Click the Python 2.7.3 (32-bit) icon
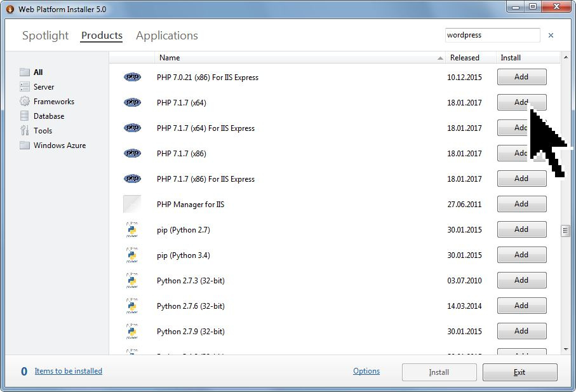The height and width of the screenshot is (392, 576). 132,280
